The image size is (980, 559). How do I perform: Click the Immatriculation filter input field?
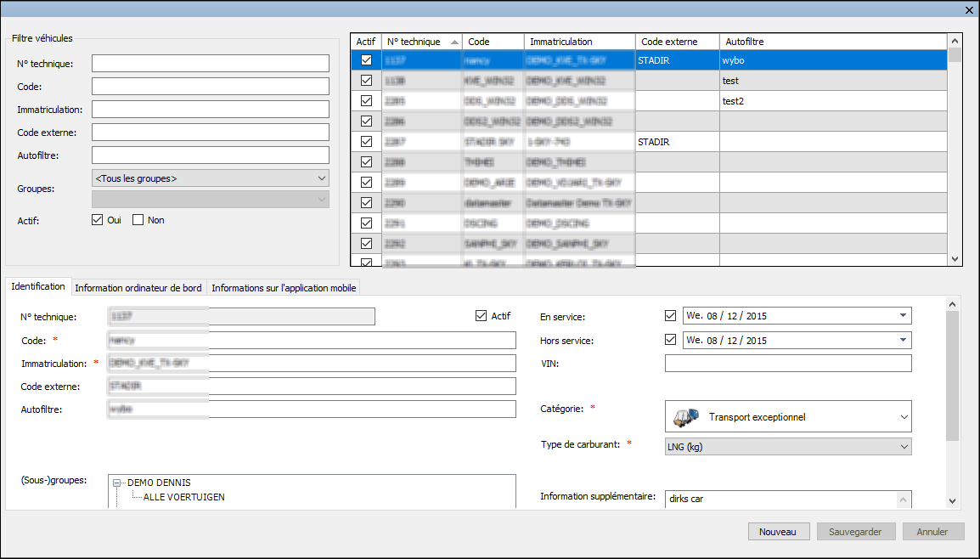(x=210, y=110)
